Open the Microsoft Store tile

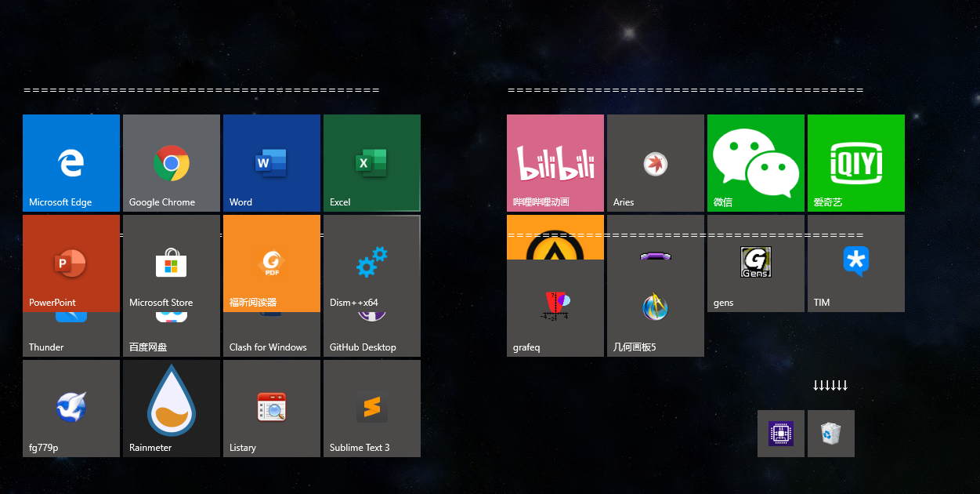[172, 263]
